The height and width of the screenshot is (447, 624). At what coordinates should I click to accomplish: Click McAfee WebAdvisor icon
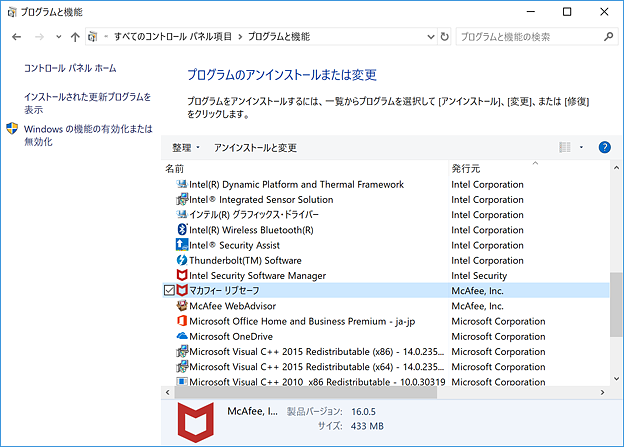(x=182, y=306)
